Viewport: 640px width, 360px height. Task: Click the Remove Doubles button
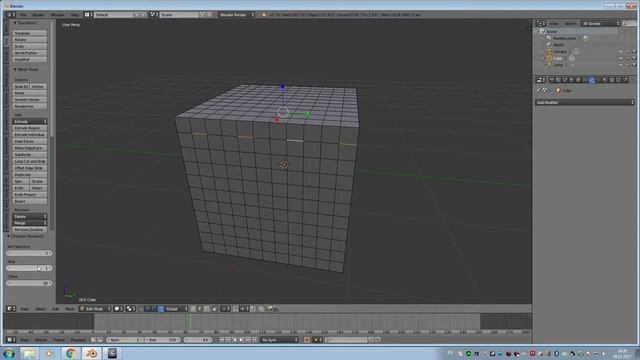coord(29,230)
